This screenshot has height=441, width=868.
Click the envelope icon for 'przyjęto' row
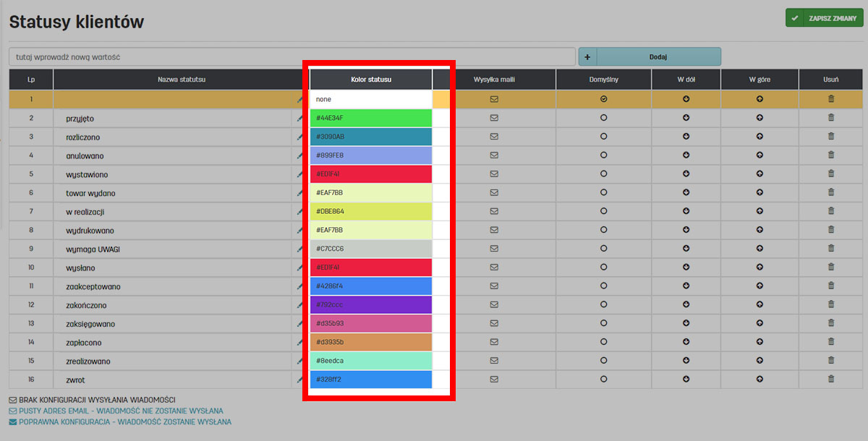coord(495,117)
